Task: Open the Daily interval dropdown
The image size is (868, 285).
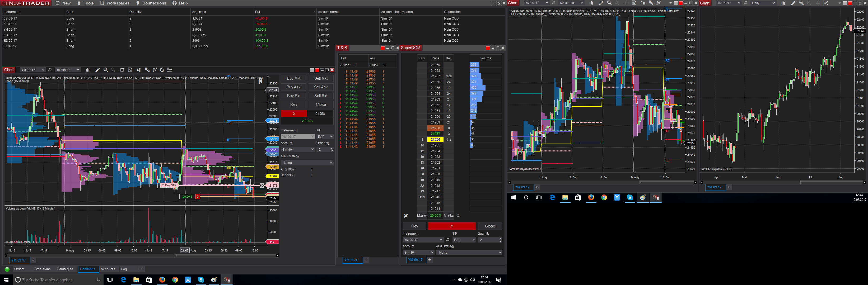Action: [x=763, y=3]
